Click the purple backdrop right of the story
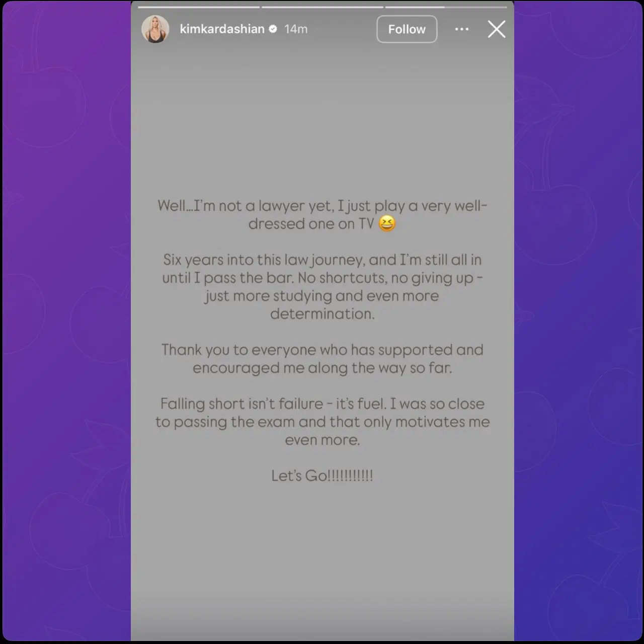This screenshot has width=644, height=644. point(578,322)
